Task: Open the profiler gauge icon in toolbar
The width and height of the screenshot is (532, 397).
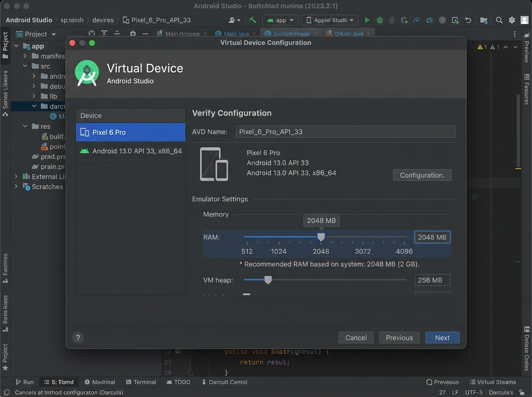Action: [417, 20]
